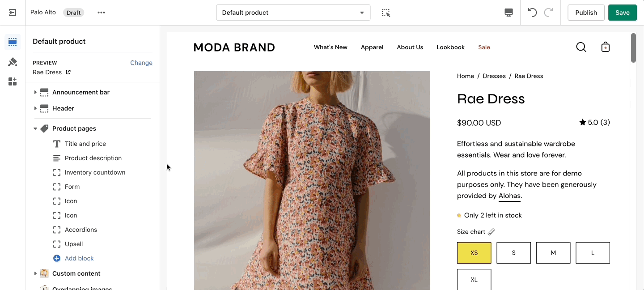
Task: Open the Default product template dropdown
Action: click(x=293, y=13)
